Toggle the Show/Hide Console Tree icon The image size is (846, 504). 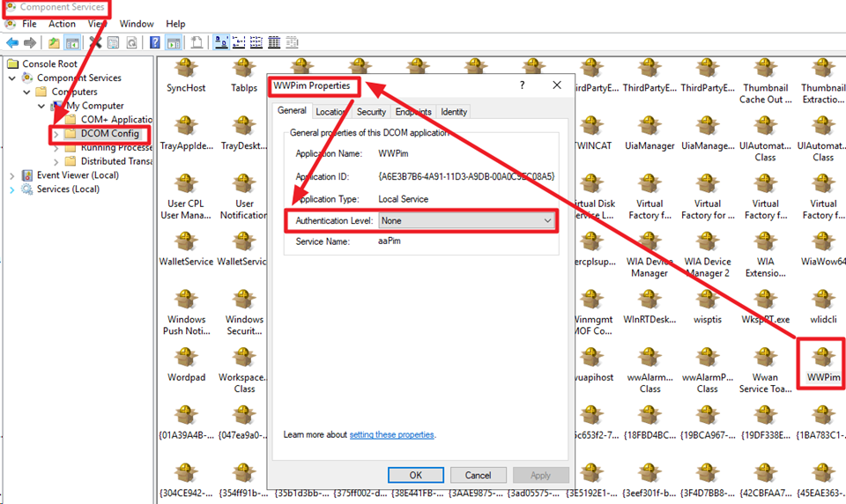pos(72,42)
